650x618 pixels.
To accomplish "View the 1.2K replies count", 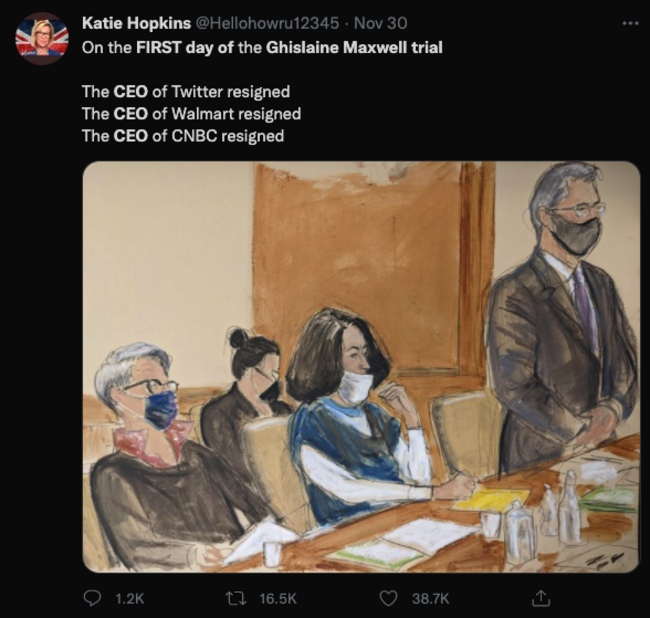I will pyautogui.click(x=130, y=599).
